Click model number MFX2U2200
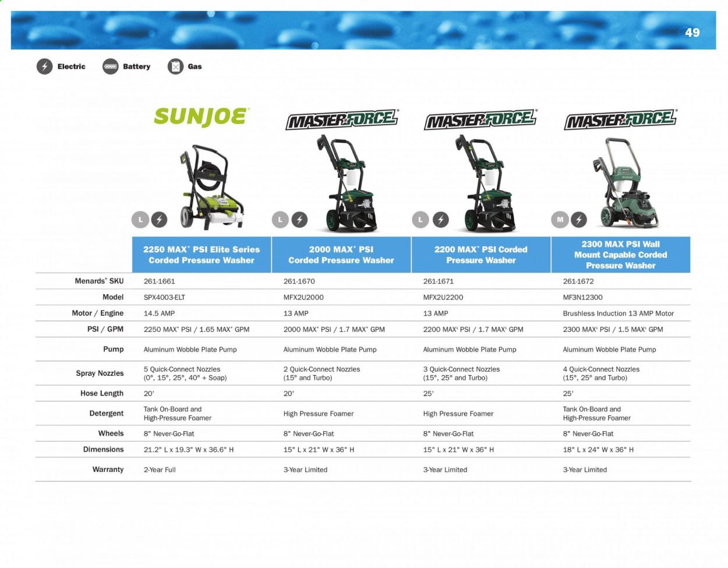The image size is (728, 568). [x=443, y=297]
